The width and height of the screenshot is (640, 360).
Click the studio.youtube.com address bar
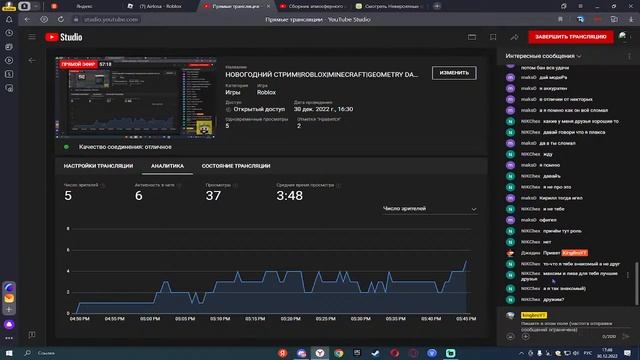111,20
